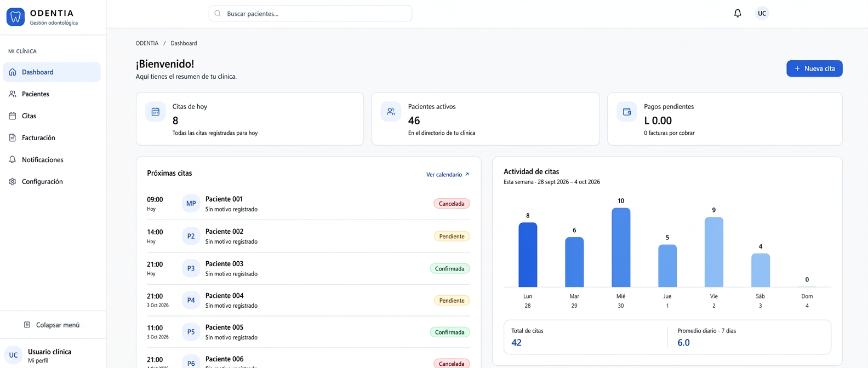Click the P2 avatar of Paciente 002
The height and width of the screenshot is (368, 868).
(x=191, y=236)
